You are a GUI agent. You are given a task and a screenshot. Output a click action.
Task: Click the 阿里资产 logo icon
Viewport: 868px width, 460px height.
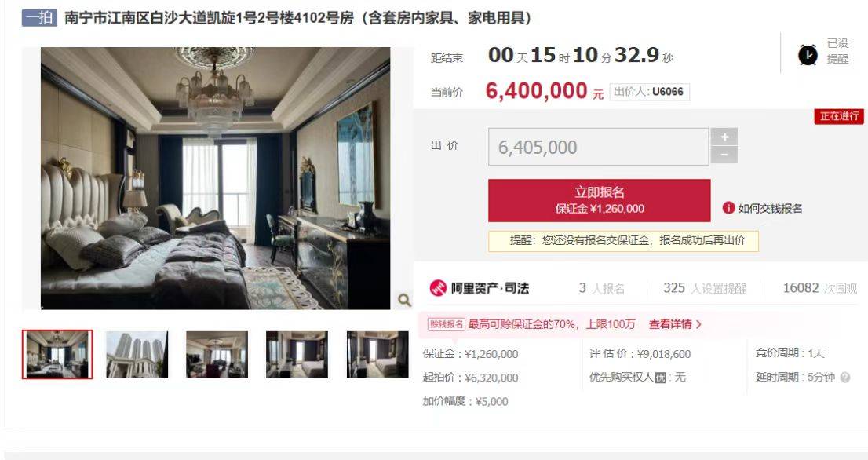point(438,288)
